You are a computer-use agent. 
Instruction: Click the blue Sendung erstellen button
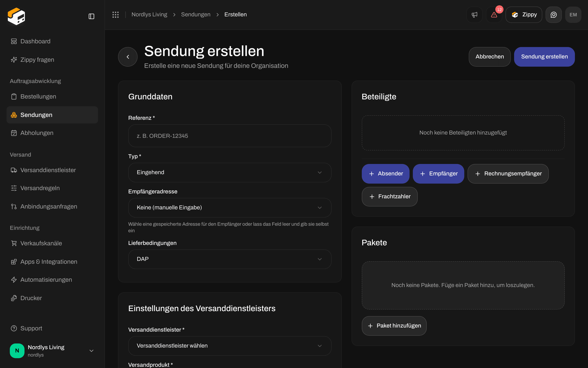coord(544,57)
